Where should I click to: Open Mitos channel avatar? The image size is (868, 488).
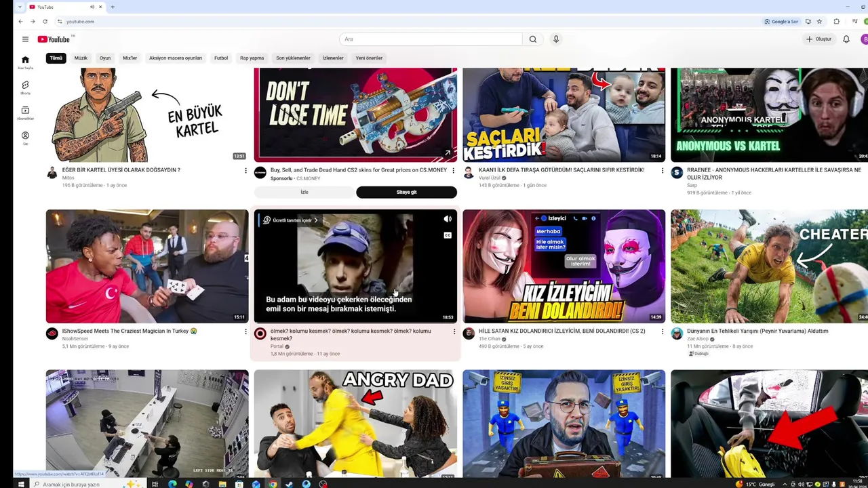pyautogui.click(x=52, y=173)
